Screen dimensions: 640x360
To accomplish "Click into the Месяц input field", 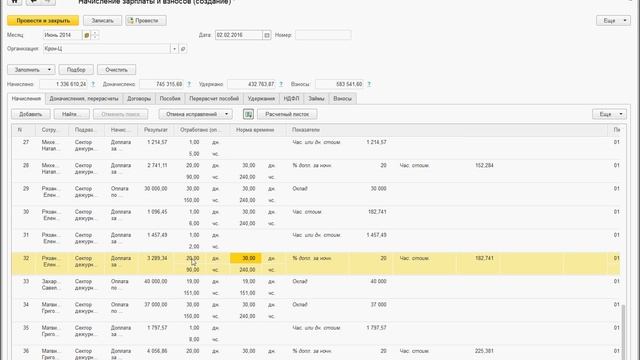I will pos(62,35).
